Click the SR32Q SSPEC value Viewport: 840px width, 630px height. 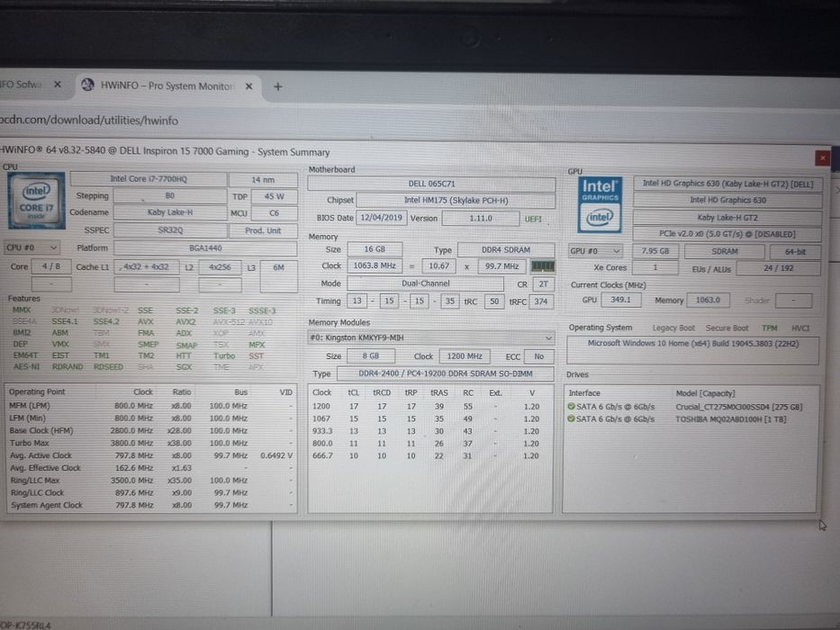pyautogui.click(x=170, y=229)
